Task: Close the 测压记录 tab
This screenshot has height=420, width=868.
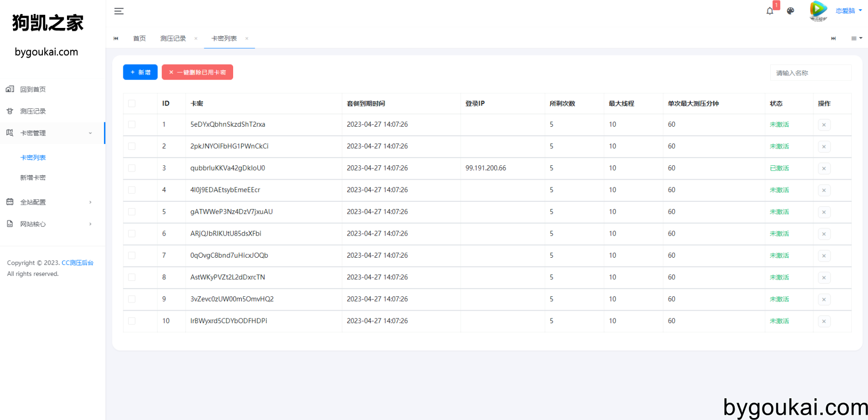Action: [x=196, y=39]
